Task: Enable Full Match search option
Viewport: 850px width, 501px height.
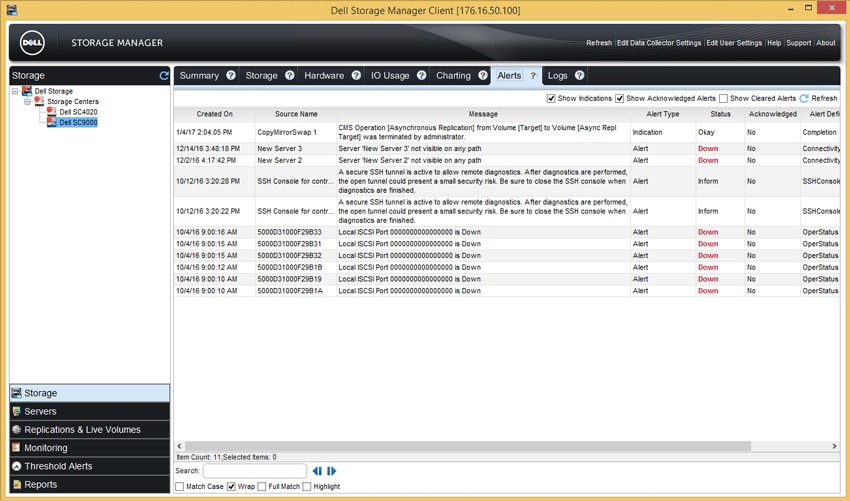Action: [x=262, y=486]
